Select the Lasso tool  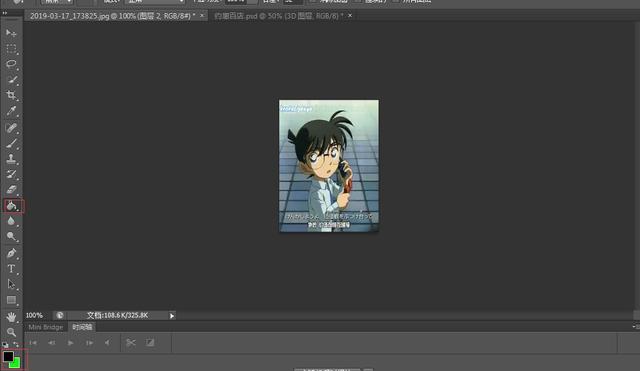click(11, 64)
